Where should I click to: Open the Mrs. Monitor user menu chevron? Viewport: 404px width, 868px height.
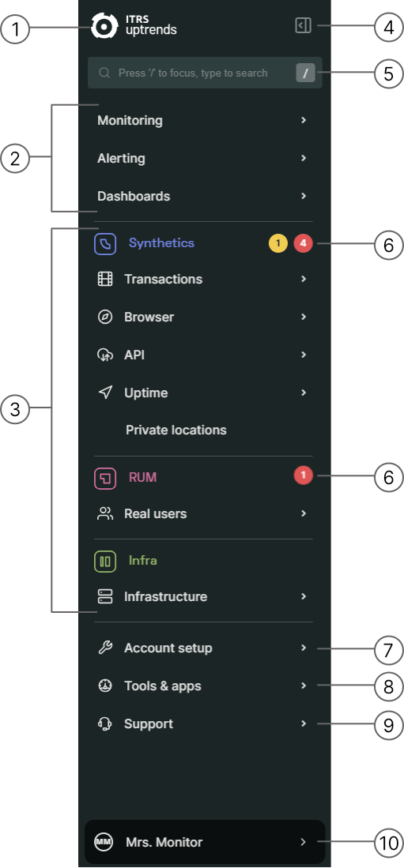(x=303, y=842)
